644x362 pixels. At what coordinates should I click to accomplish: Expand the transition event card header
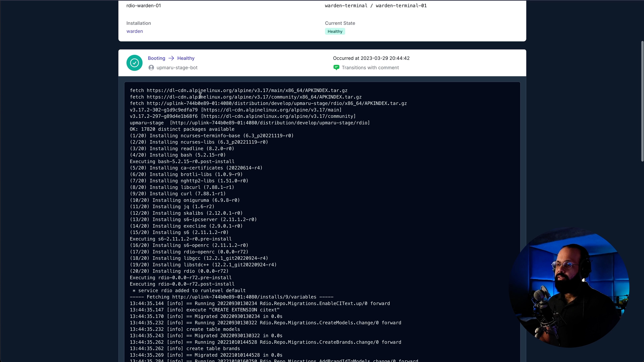click(322, 63)
